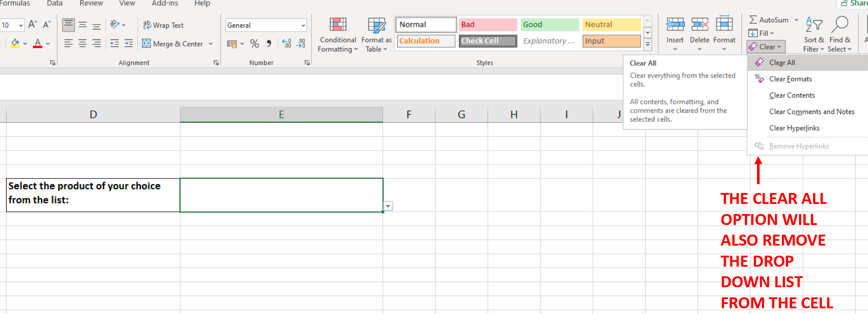
Task: Open the fill color dropdown arrow
Action: click(x=25, y=44)
